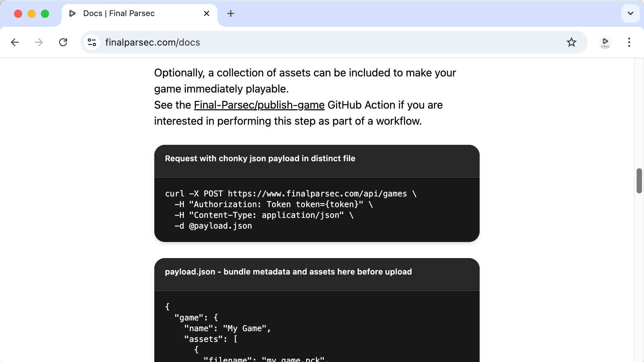Click the 'curl -X POST' command line
Image resolution: width=644 pixels, height=362 pixels.
[x=291, y=194]
